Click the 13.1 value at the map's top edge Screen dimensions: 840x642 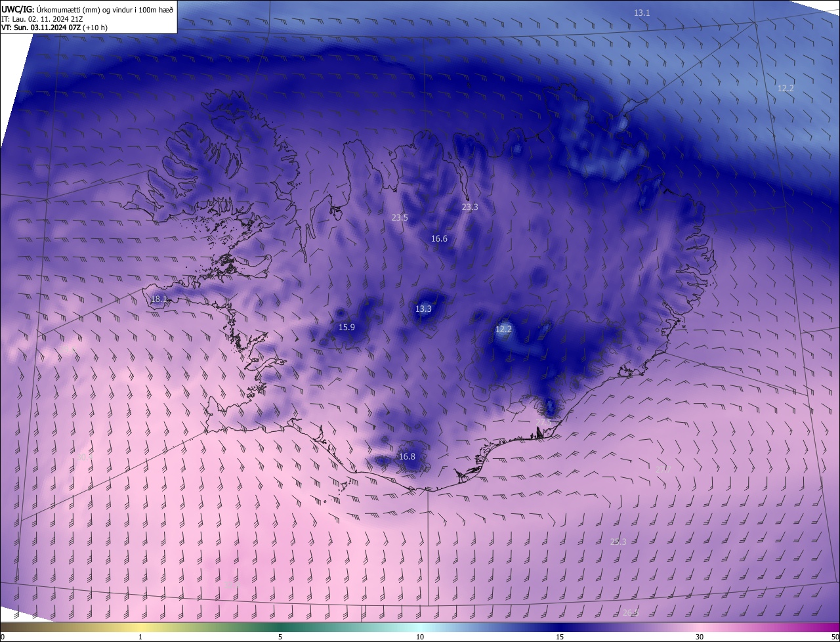click(x=642, y=13)
